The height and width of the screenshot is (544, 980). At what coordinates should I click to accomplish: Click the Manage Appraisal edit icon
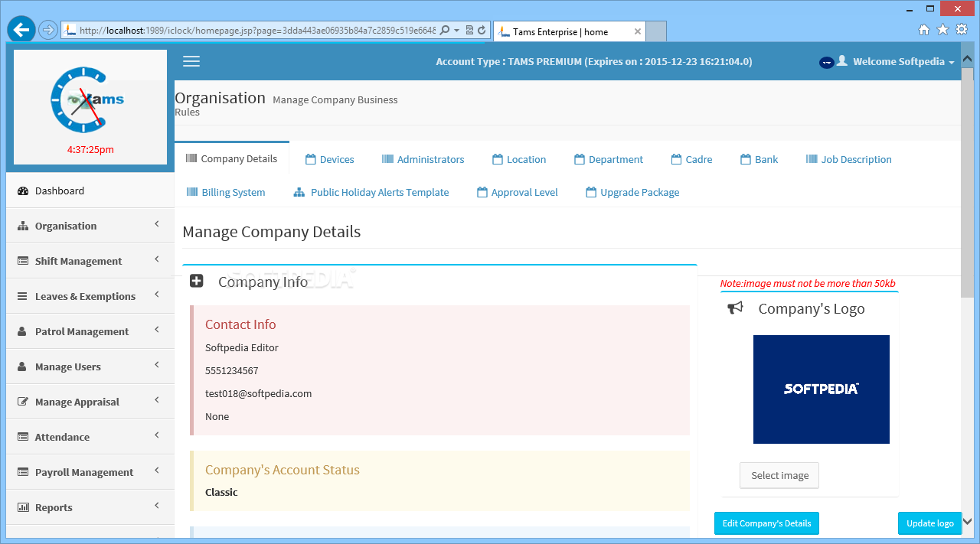23,402
